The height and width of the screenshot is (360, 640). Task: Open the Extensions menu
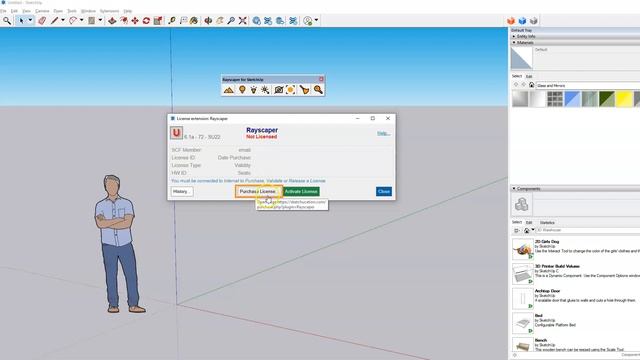coord(109,11)
